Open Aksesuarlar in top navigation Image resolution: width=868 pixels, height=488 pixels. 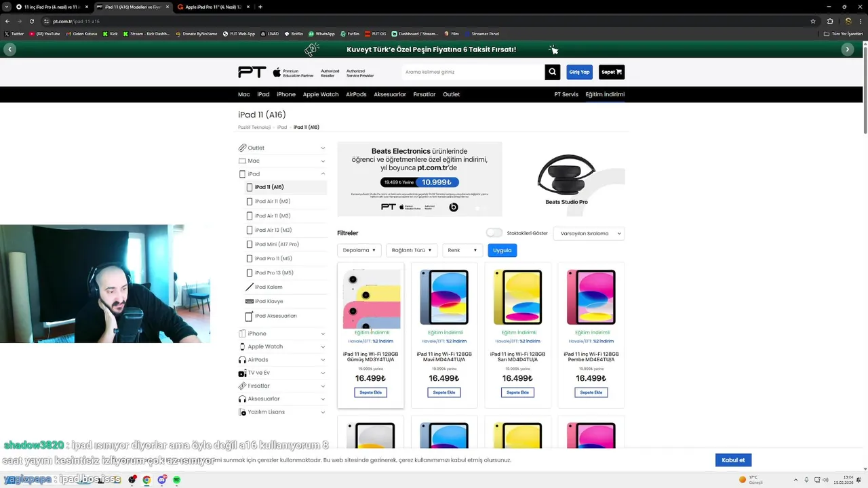point(390,94)
